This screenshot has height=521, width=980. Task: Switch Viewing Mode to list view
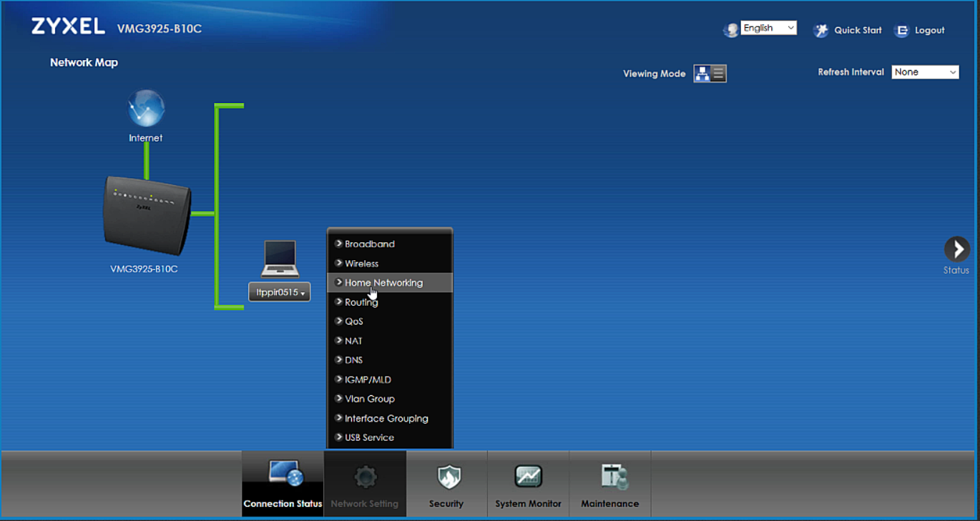719,74
